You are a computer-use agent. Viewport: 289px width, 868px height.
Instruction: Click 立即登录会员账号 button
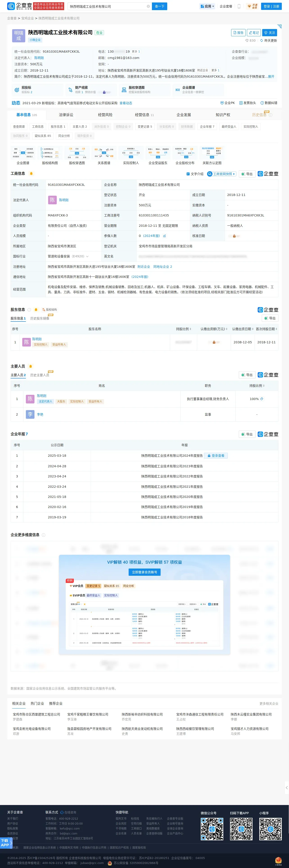[144, 572]
